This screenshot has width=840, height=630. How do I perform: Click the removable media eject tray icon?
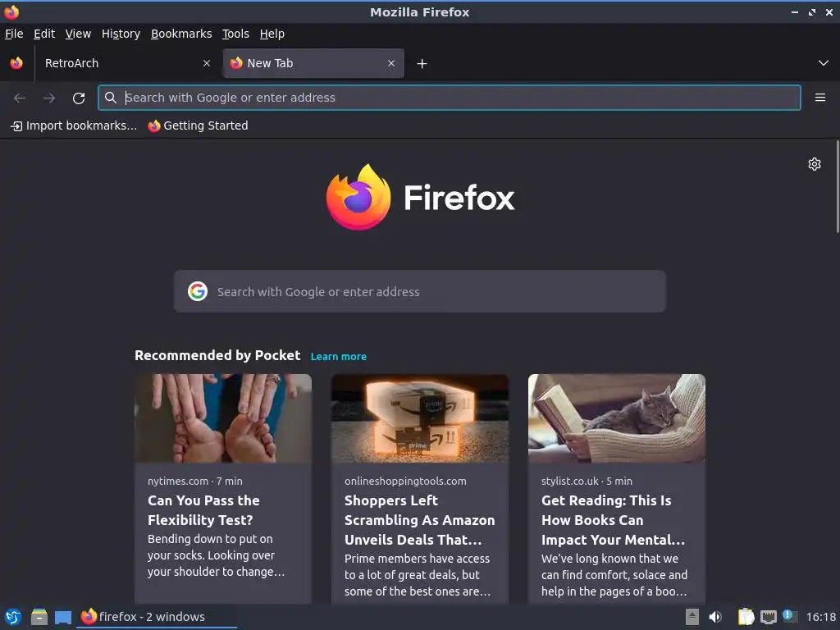tap(692, 617)
